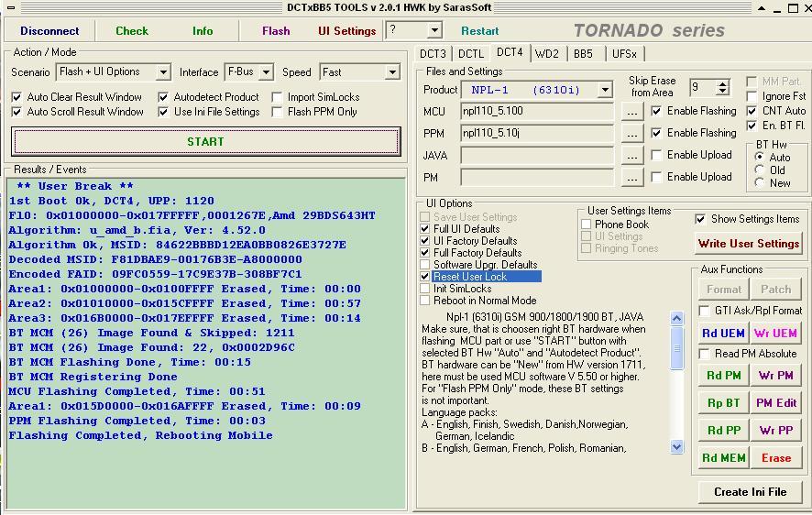Enable JAVA Enable Upload checkbox

tap(656, 155)
